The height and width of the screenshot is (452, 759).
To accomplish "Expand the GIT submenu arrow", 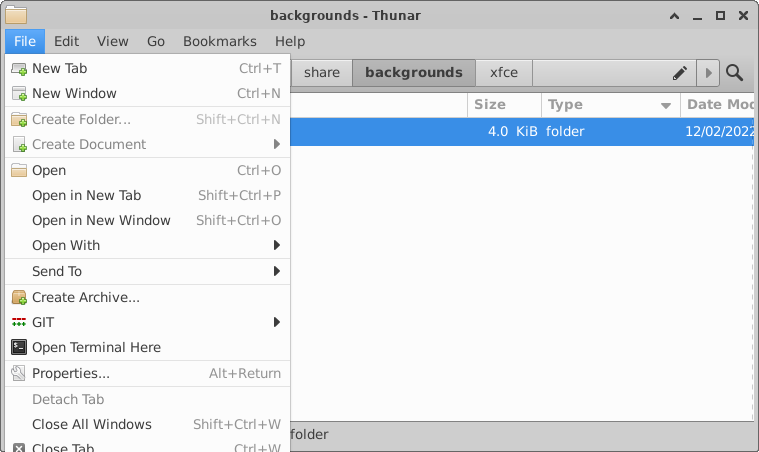I will point(277,322).
